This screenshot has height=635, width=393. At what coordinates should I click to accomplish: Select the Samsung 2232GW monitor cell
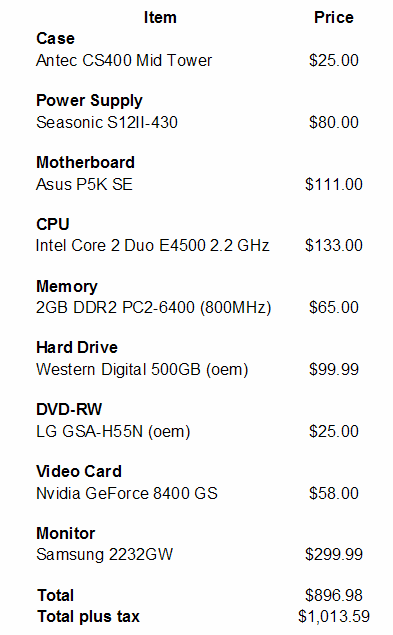(x=105, y=554)
